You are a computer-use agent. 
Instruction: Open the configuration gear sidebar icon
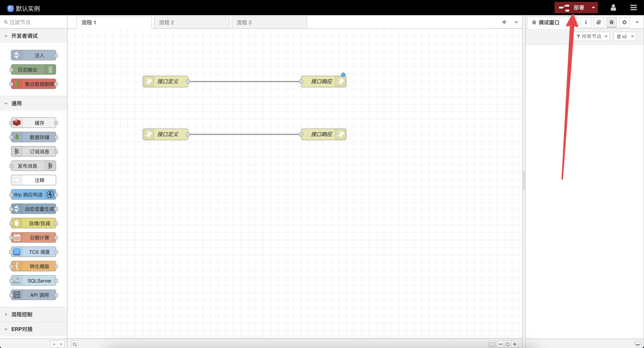(x=624, y=22)
